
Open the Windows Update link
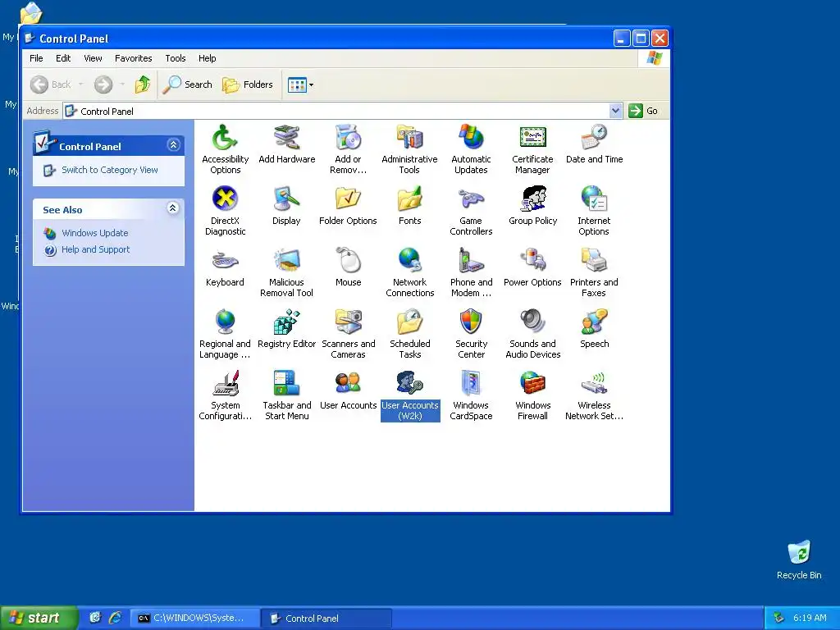95,233
